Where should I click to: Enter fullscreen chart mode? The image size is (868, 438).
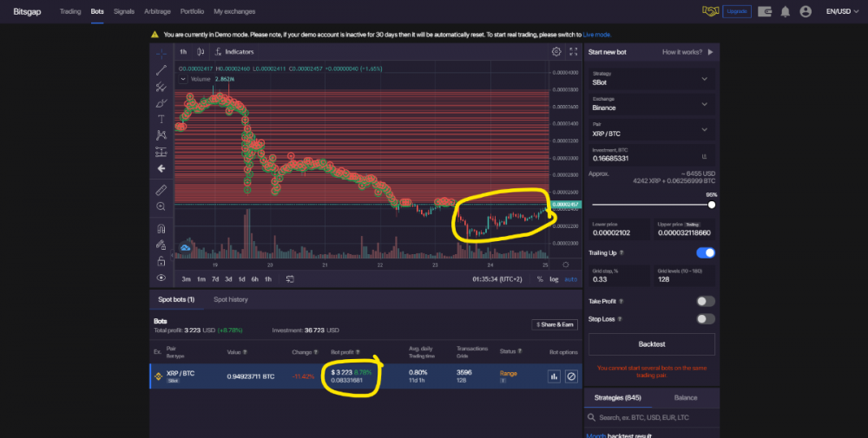[573, 52]
